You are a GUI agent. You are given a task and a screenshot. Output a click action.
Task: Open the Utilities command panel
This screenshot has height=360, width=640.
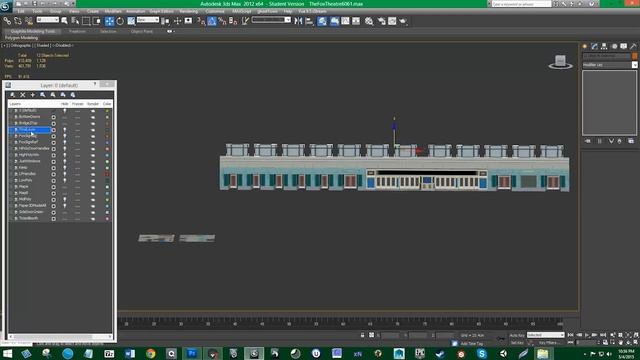tap(633, 46)
